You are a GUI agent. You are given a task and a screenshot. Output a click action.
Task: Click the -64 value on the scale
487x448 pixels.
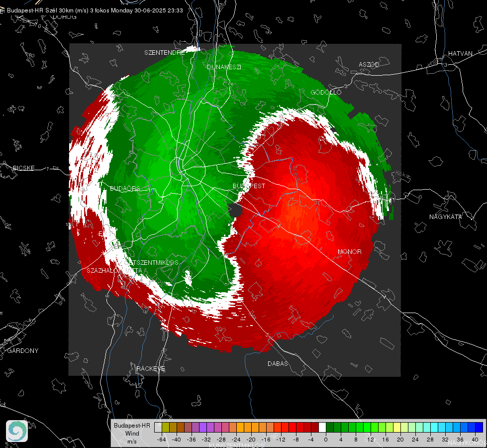click(161, 440)
